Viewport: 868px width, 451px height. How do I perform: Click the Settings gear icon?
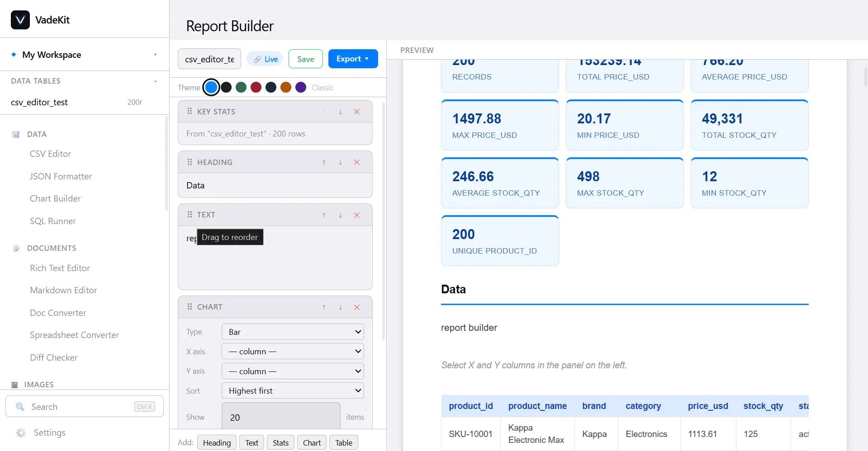click(21, 432)
